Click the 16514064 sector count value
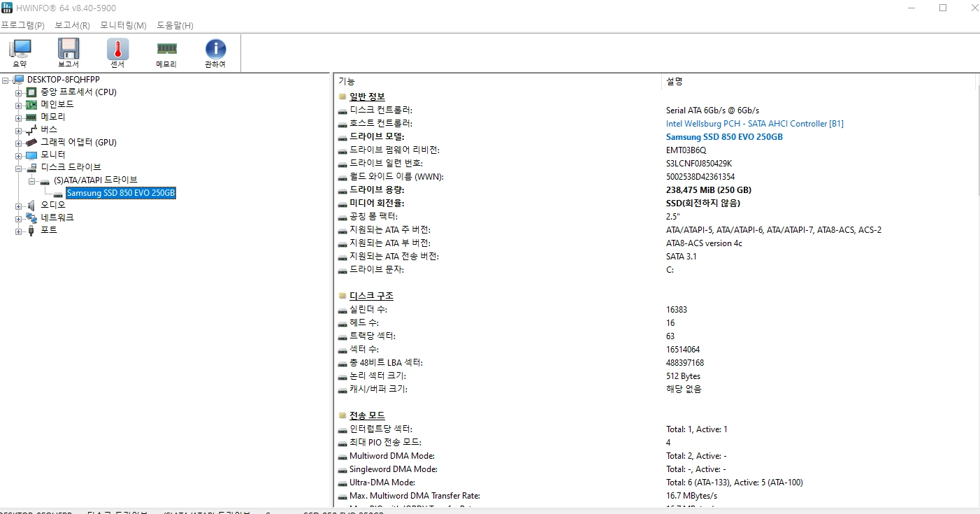 683,350
